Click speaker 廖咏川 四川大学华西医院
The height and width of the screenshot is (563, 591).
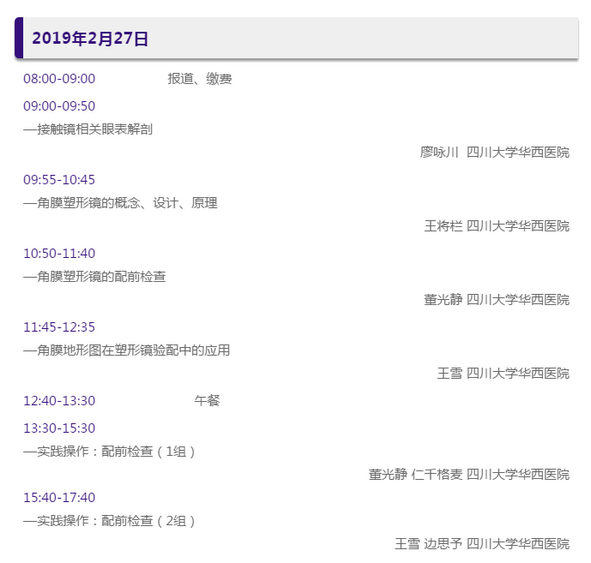pos(495,153)
